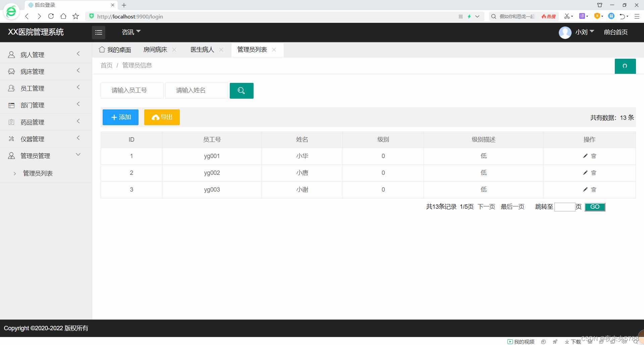
Task: Reload the page in browser
Action: click(51, 16)
